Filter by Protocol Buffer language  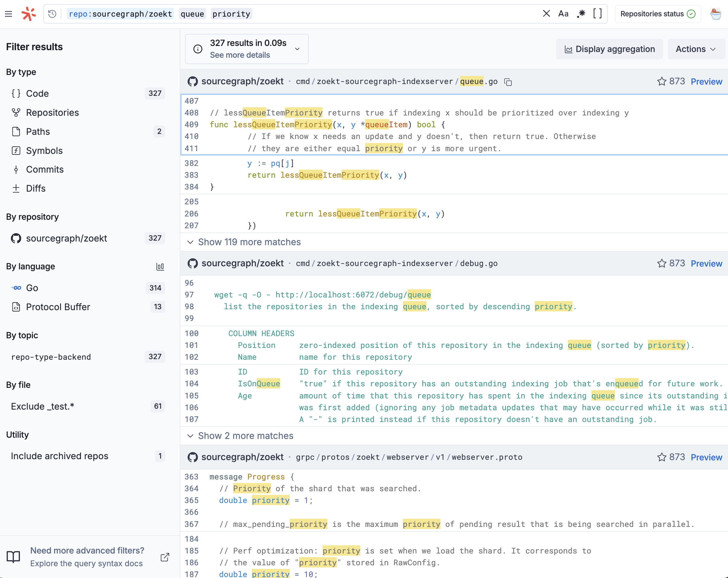tap(88, 307)
